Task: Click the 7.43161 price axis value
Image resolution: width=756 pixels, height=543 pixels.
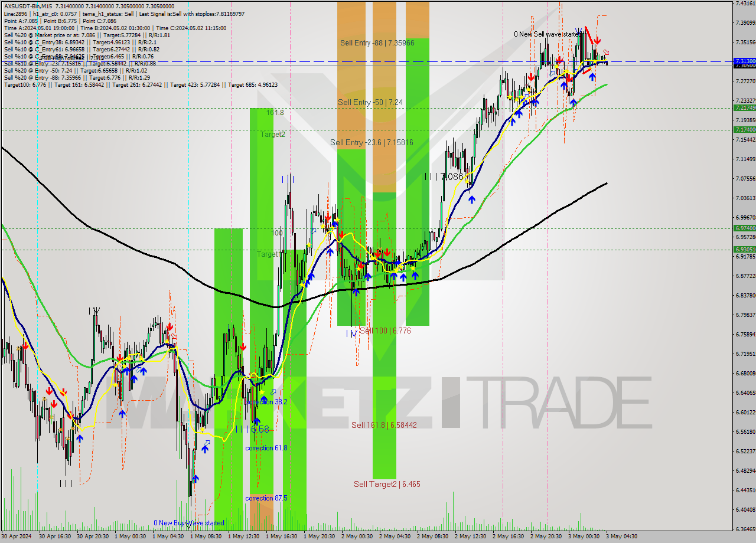Action: click(x=745, y=3)
